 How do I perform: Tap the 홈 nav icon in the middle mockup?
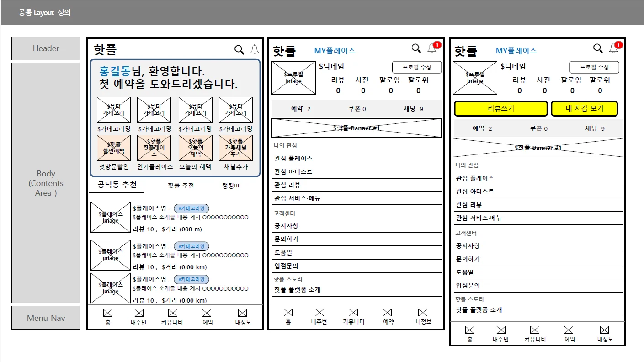(288, 313)
